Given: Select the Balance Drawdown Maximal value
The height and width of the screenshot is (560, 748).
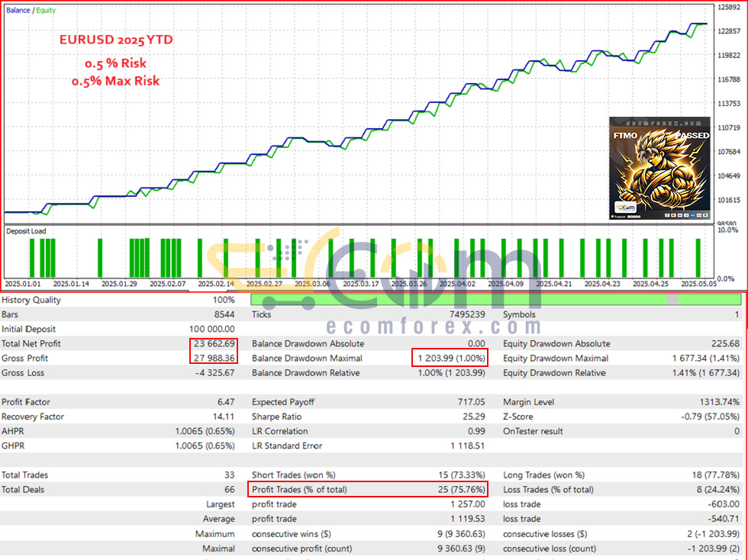Looking at the screenshot, I should coord(451,359).
